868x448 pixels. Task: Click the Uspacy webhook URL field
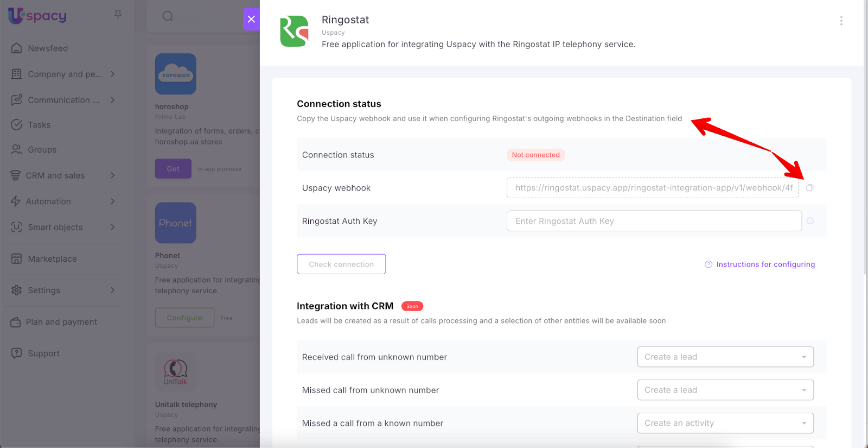tap(653, 188)
